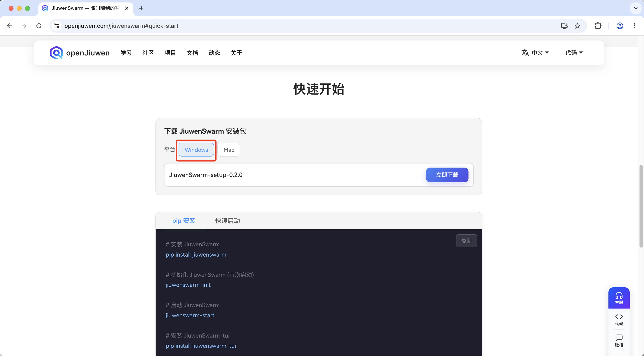Open the 项目 nav menu

pyautogui.click(x=170, y=53)
